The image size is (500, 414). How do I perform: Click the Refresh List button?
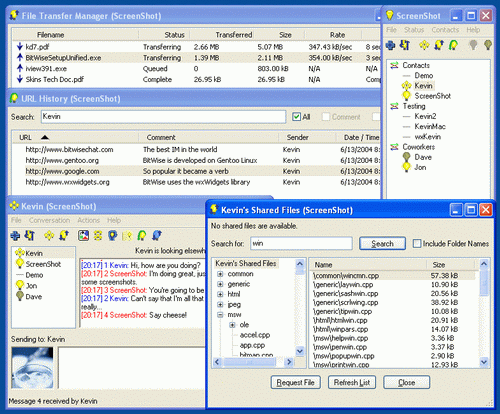point(352,383)
